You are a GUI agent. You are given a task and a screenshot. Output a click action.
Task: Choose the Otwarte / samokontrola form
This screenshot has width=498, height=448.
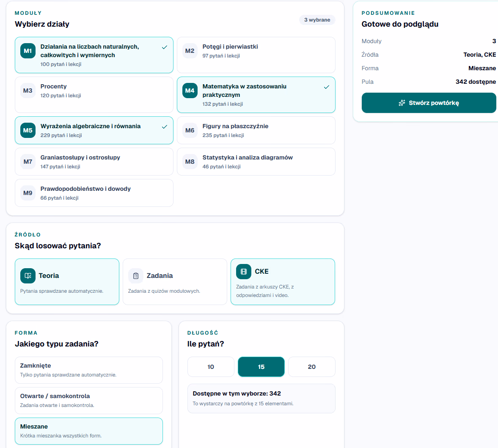[x=88, y=400]
